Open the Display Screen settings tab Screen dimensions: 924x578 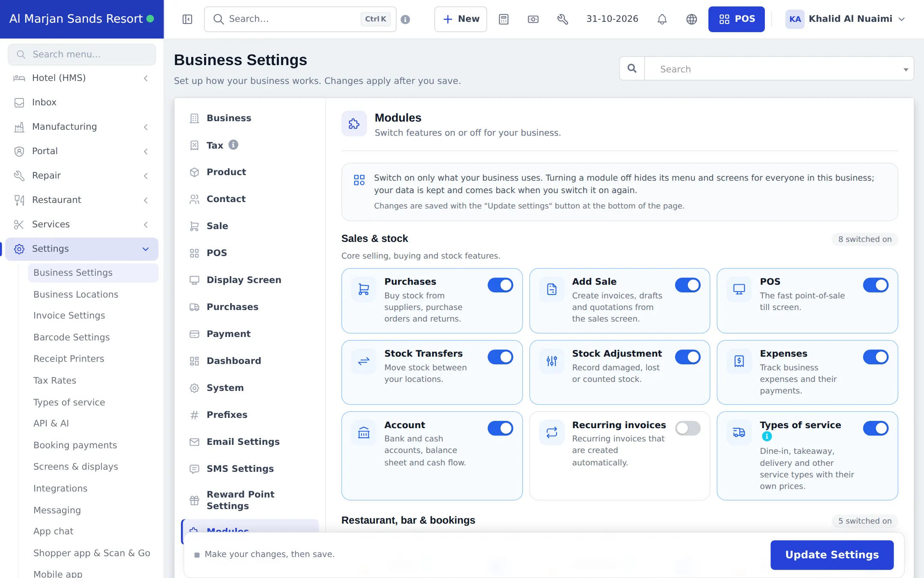(250, 280)
